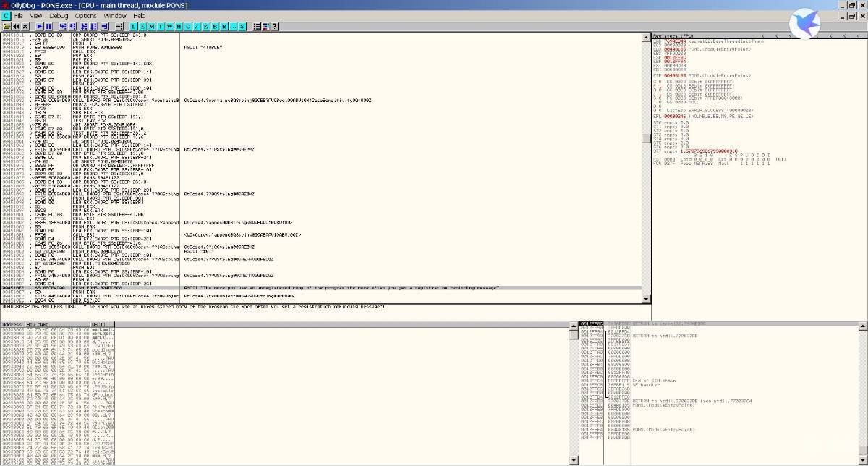Select the highlighted PUSH PONS.004CB908 instruction line

coord(320,288)
